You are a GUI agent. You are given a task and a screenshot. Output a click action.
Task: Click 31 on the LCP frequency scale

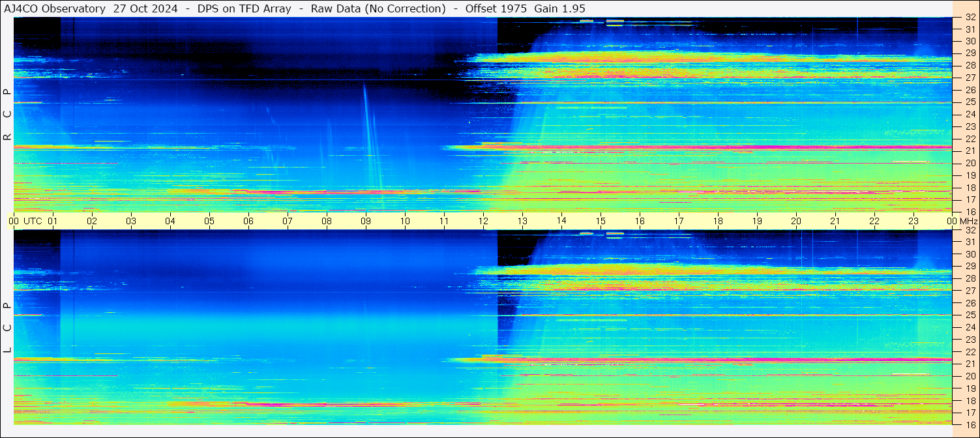(x=970, y=242)
